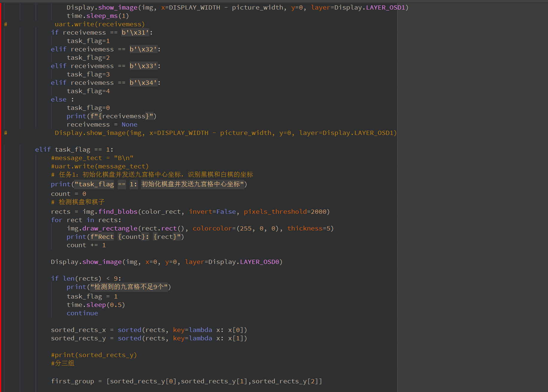Click the first_group variable name
Screen dimensions: 548x392
tap(72, 381)
